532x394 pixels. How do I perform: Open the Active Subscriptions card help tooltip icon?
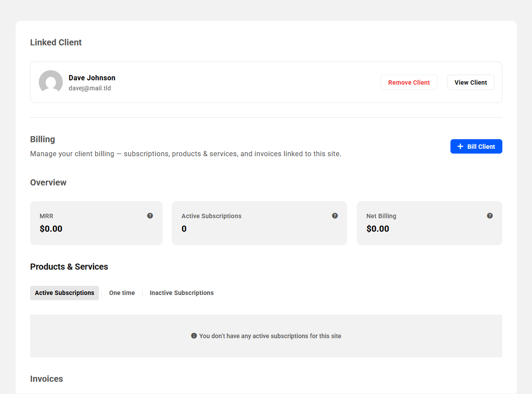click(x=335, y=216)
